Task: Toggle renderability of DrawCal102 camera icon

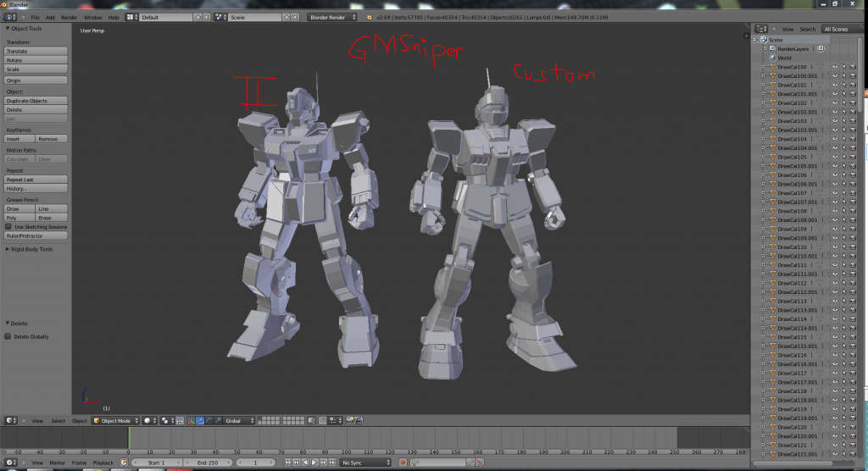Action: pos(853,103)
